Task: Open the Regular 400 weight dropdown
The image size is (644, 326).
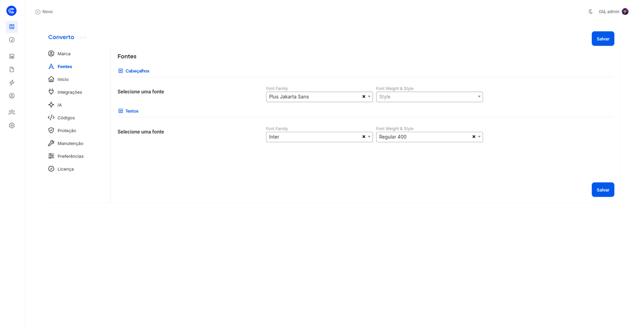Action: click(x=429, y=137)
